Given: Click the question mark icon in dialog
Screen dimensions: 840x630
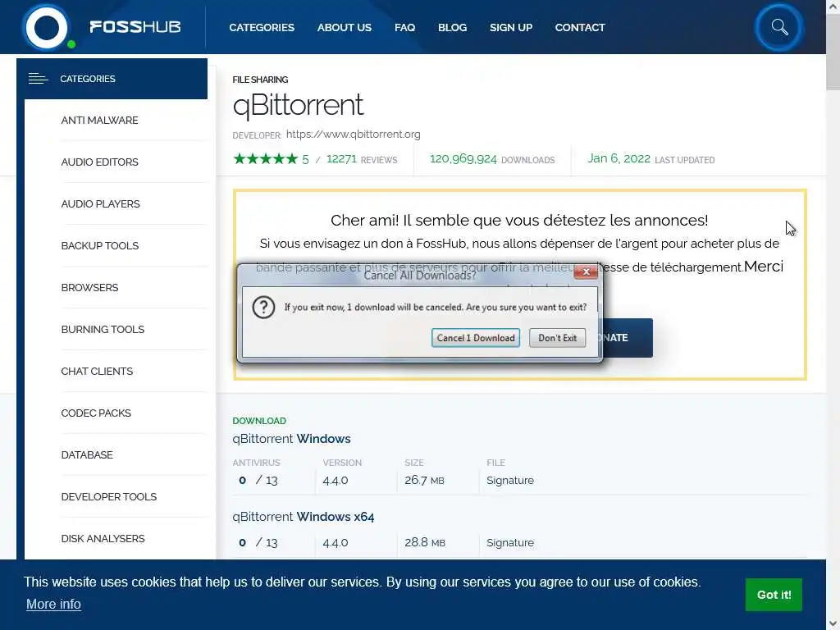Looking at the screenshot, I should click(x=263, y=308).
